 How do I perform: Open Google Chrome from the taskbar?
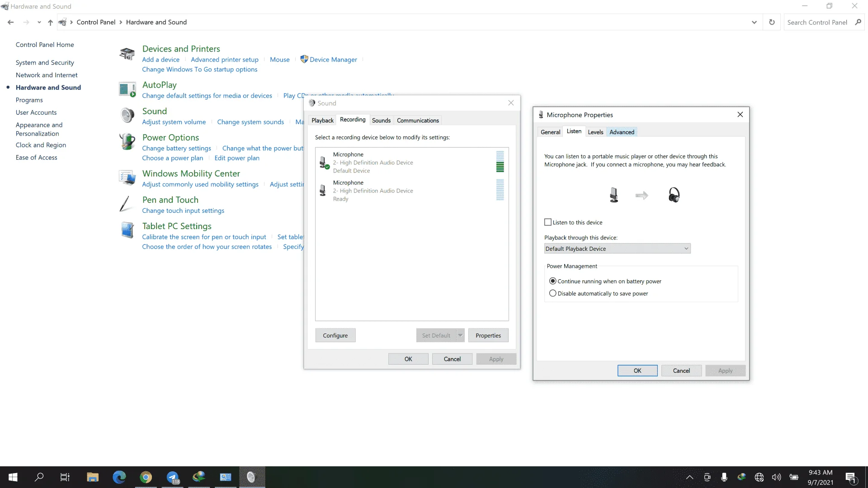click(146, 477)
